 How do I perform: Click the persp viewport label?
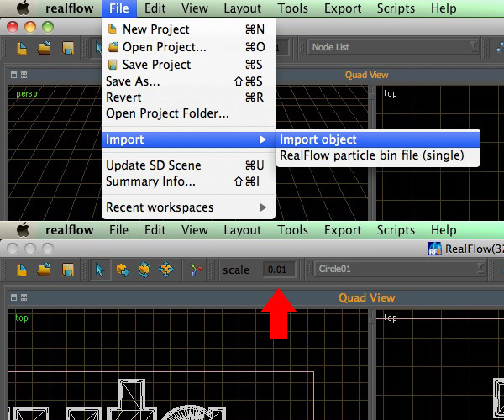[x=27, y=94]
